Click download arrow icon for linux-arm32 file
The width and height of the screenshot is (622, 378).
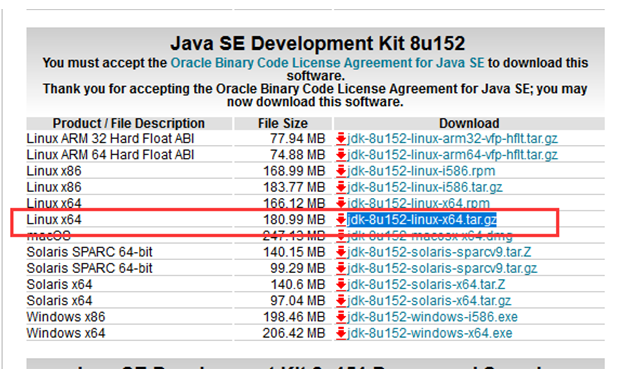341,139
